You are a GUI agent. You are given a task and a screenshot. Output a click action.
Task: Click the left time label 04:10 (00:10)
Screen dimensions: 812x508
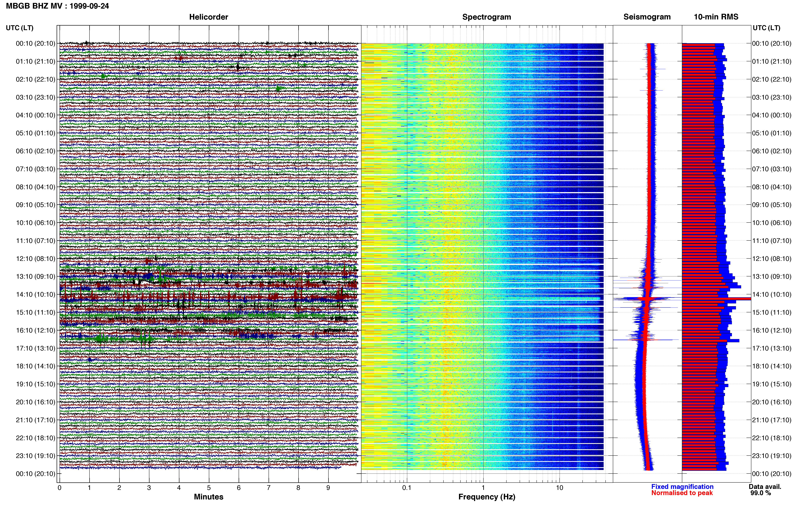(x=36, y=115)
